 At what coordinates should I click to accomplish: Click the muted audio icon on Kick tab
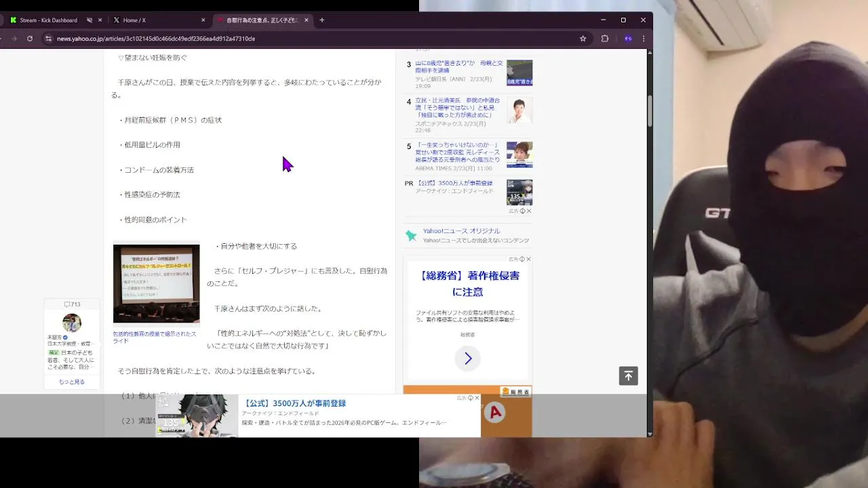[x=89, y=20]
